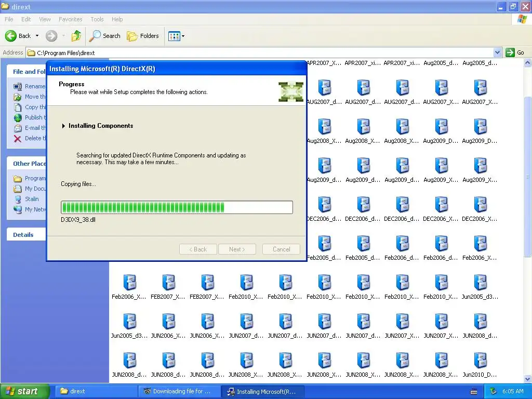The image size is (532, 399).
Task: Go up one folder level icon
Action: (76, 36)
